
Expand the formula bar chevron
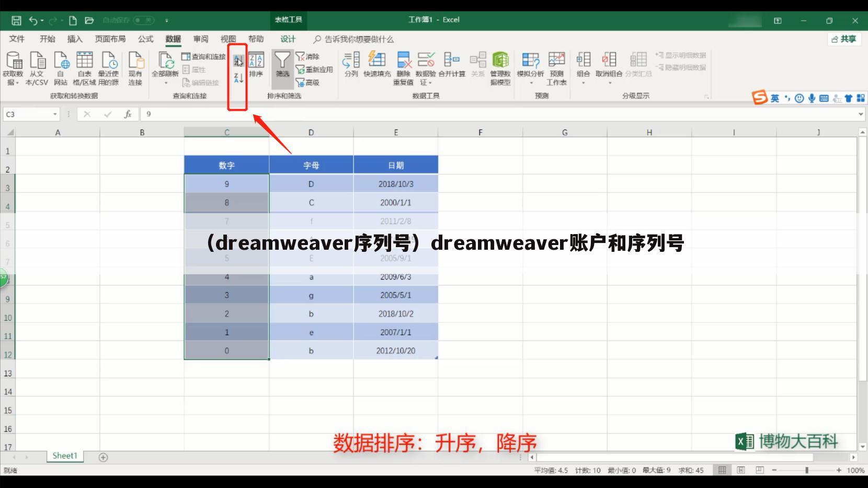click(x=861, y=114)
